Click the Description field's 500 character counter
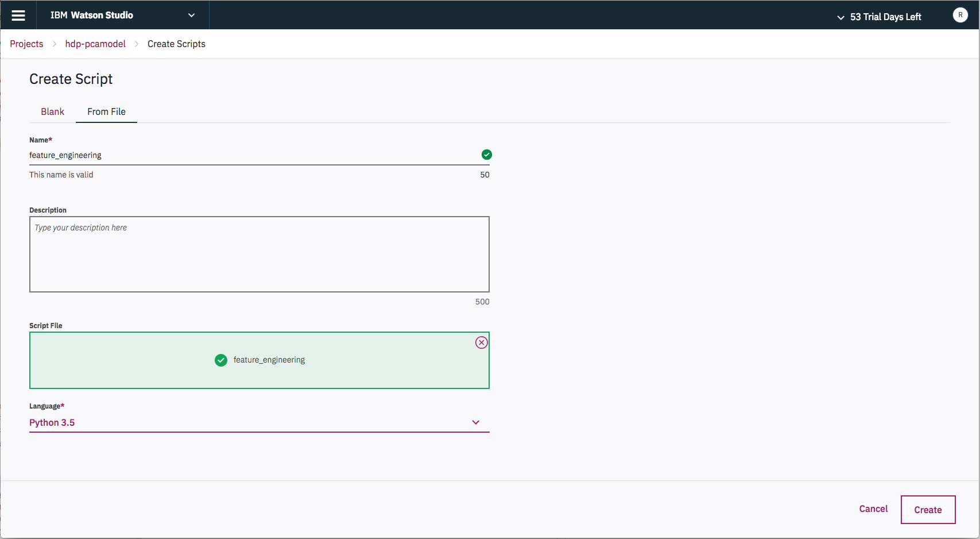The image size is (980, 539). click(482, 302)
